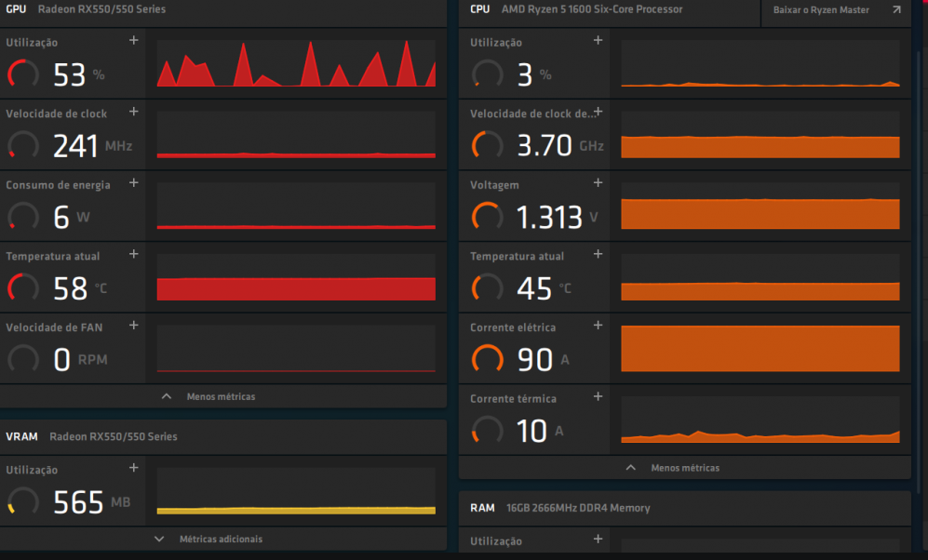Click the VRAM header label
Viewport: 928px width, 560px height.
[x=22, y=436]
